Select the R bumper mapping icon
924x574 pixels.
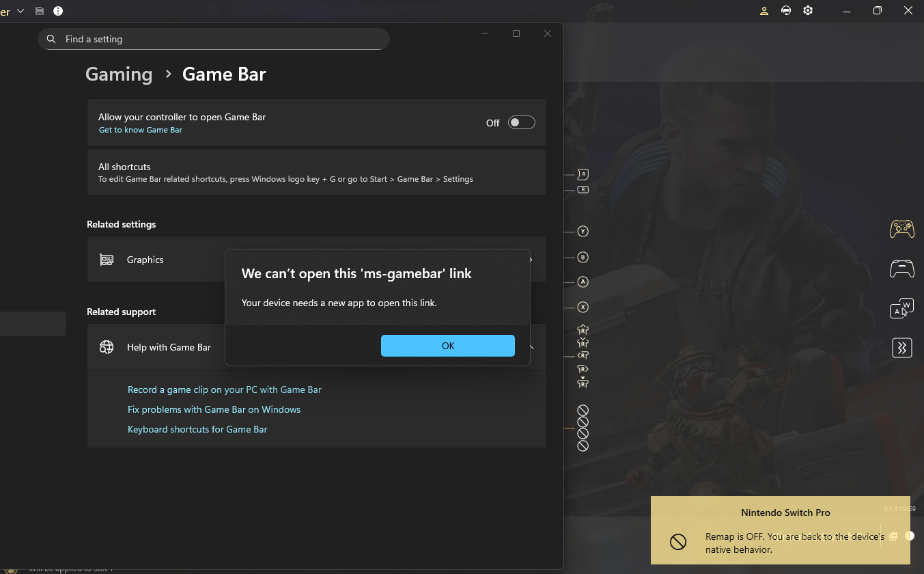tap(583, 189)
